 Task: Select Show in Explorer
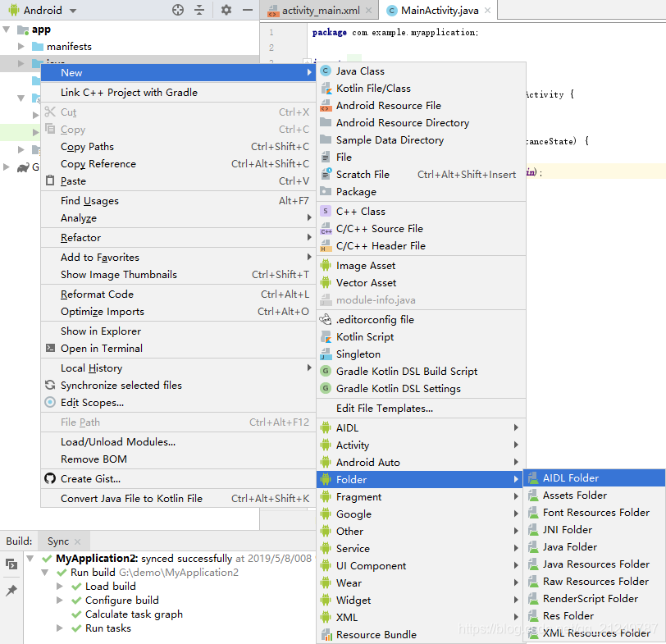click(x=179, y=331)
